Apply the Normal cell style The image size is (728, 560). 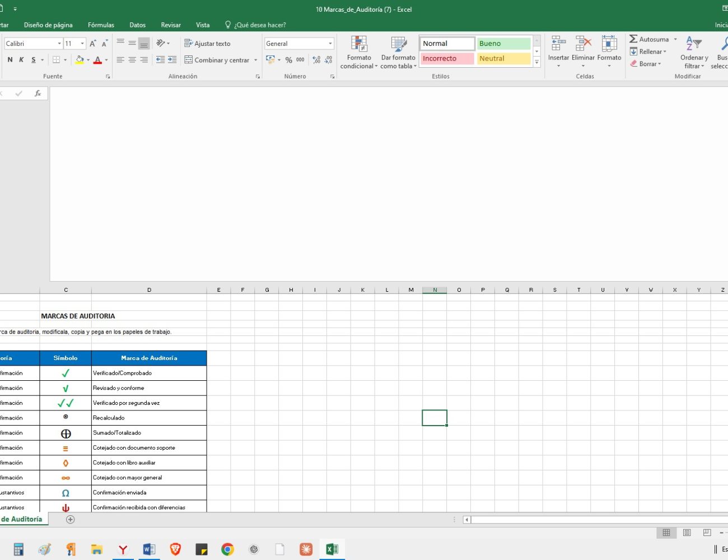pyautogui.click(x=447, y=43)
